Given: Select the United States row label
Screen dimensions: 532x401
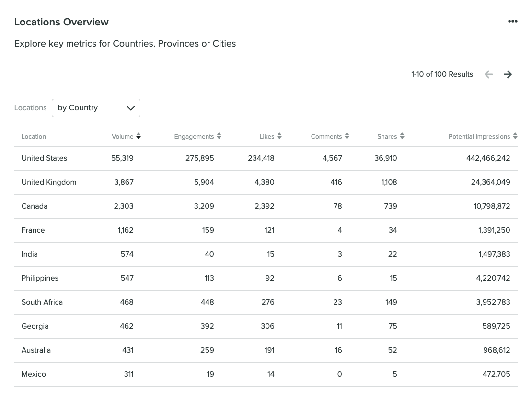Looking at the screenshot, I should click(44, 158).
